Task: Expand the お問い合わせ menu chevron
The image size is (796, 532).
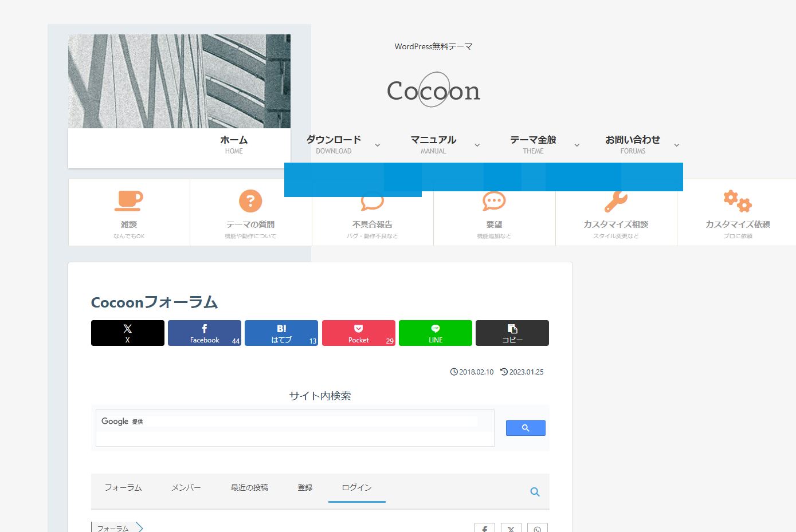Action: (677, 145)
